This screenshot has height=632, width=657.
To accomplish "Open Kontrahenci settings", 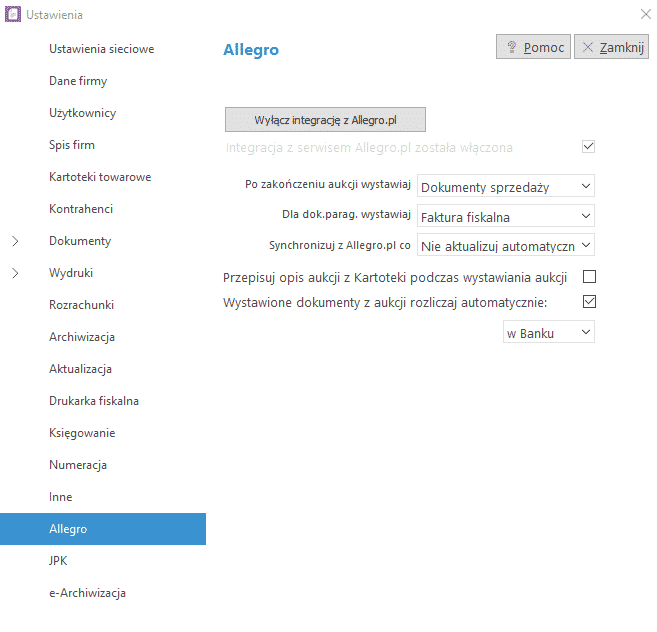I will [x=81, y=209].
